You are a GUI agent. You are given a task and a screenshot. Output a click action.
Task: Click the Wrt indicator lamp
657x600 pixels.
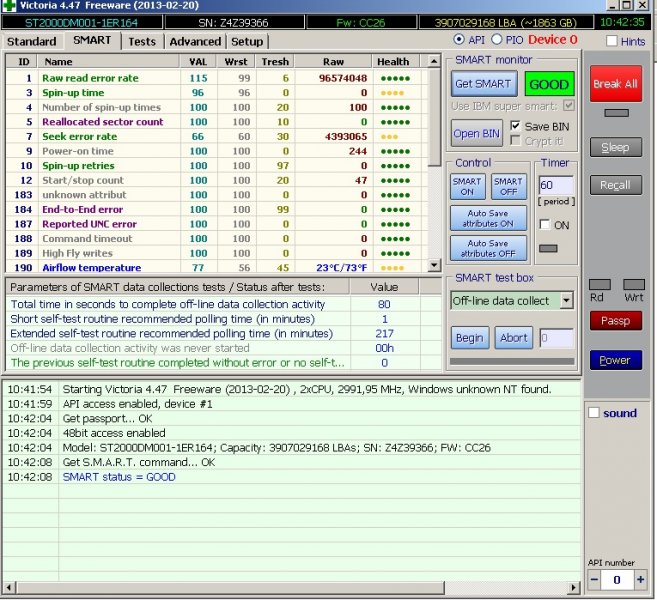point(634,284)
